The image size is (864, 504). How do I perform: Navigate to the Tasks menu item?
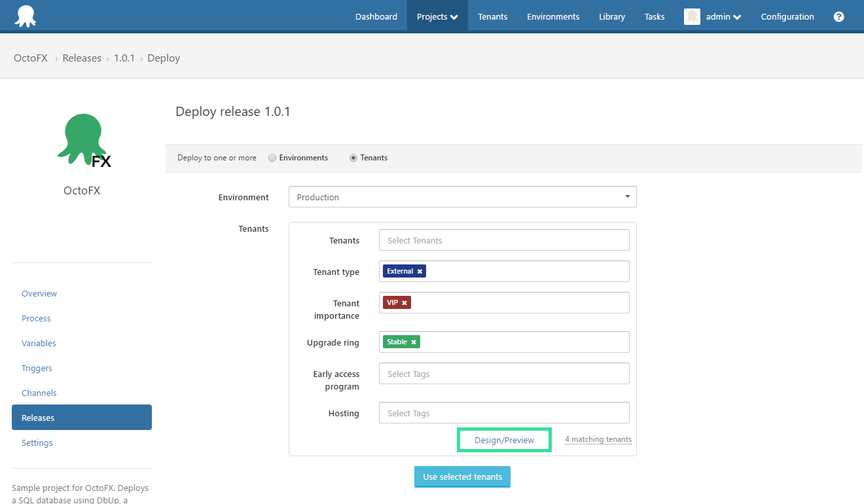(654, 16)
